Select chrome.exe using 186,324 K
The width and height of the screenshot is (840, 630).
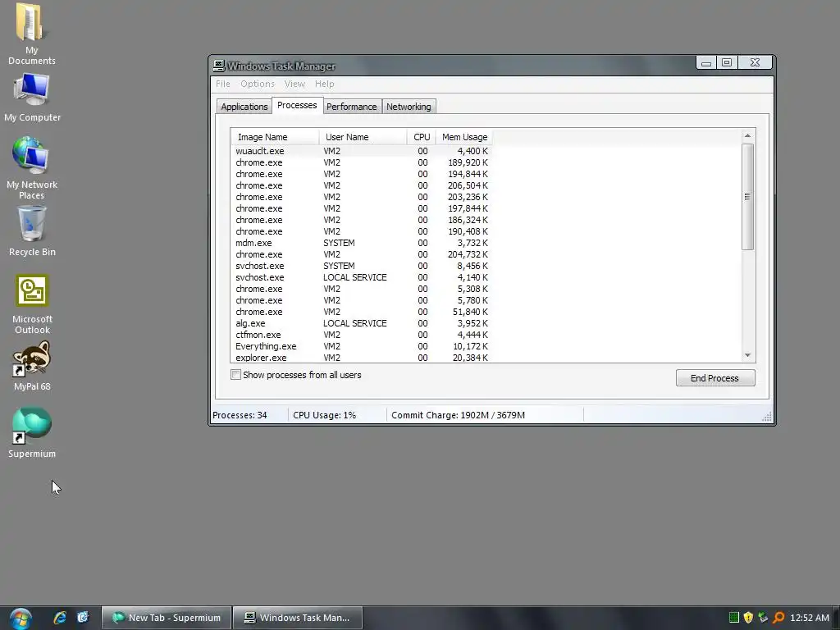[362, 220]
